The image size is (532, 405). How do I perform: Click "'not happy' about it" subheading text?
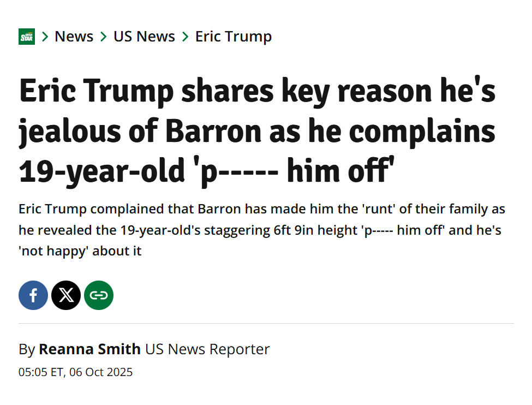pyautogui.click(x=80, y=252)
